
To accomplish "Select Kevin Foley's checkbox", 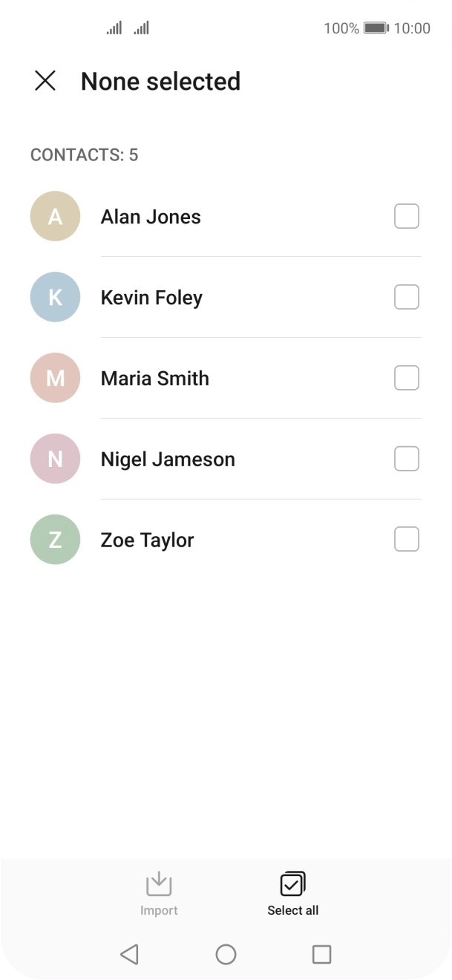I will (x=406, y=297).
